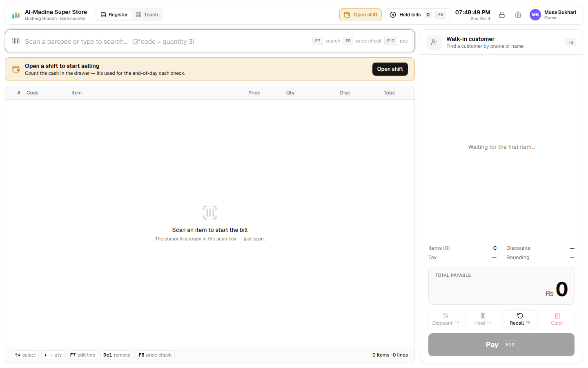Click the Tax summary label
This screenshot has height=368, width=588.
432,258
